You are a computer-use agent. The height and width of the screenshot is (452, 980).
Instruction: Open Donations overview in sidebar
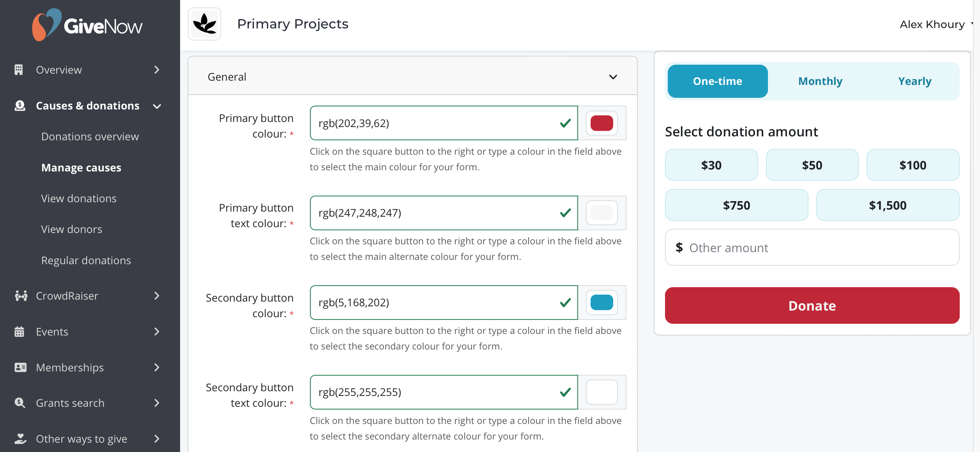pos(90,136)
